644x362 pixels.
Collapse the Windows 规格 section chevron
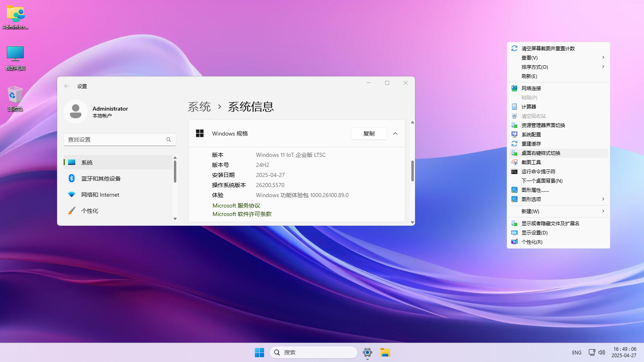coord(395,134)
